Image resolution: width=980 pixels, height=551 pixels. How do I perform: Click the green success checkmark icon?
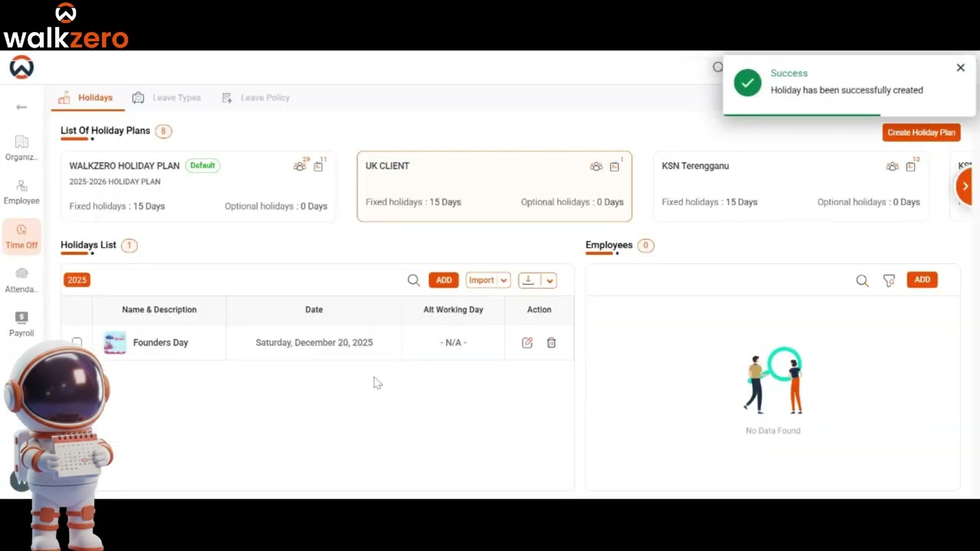click(747, 83)
